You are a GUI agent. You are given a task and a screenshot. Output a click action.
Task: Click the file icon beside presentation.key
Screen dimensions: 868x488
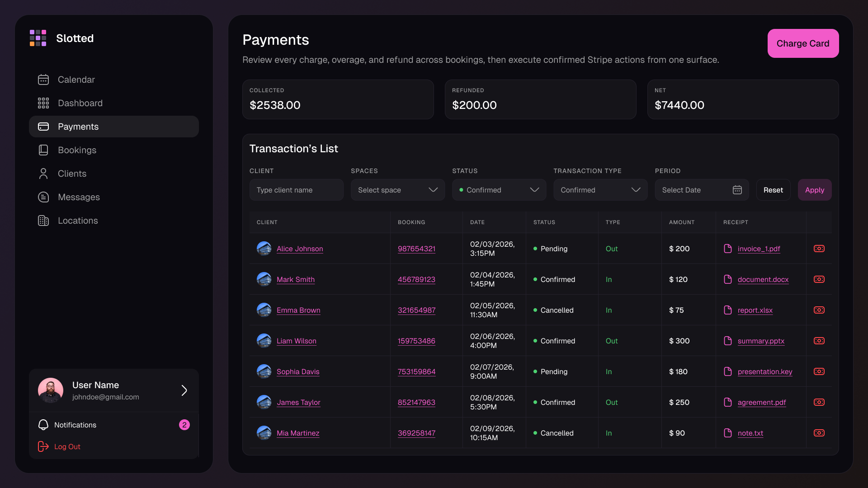728,371
